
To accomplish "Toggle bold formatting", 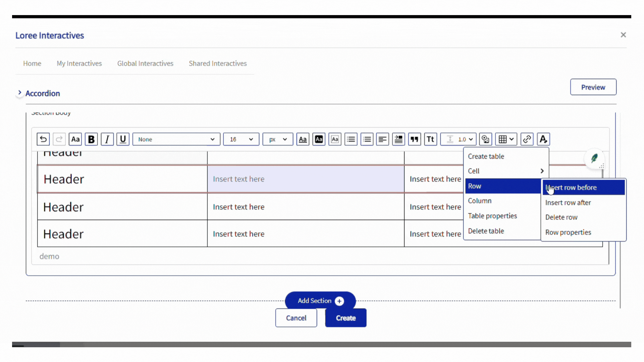I will click(91, 139).
